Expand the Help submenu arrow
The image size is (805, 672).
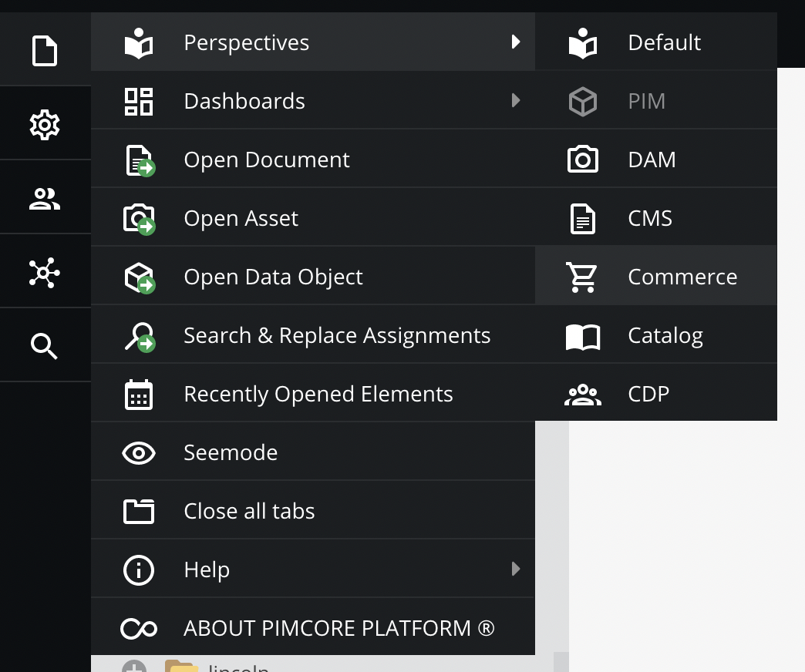click(516, 570)
